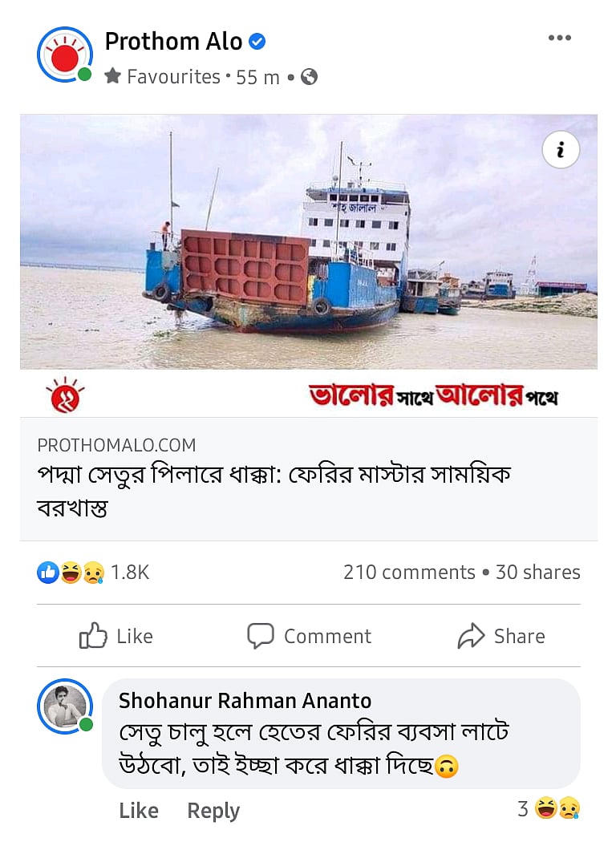616x854 pixels.
Task: View the 210 comments
Action: click(x=409, y=573)
